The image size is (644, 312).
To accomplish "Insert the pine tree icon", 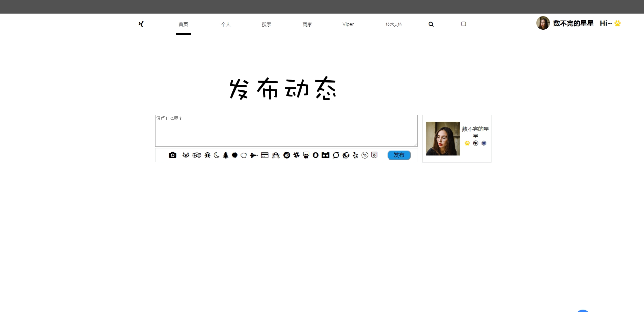I will (226, 155).
